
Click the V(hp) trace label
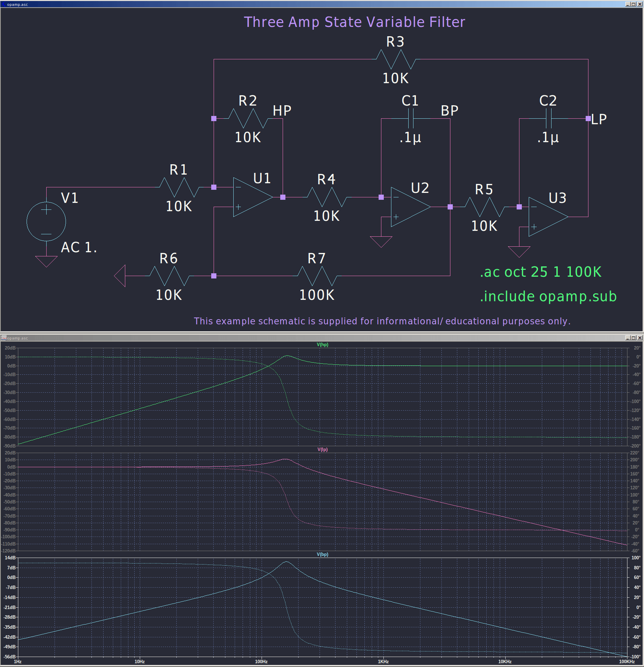tap(322, 344)
